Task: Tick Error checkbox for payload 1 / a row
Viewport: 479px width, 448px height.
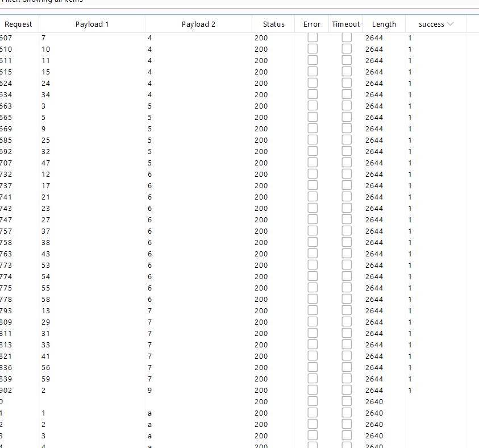Action: (313, 413)
